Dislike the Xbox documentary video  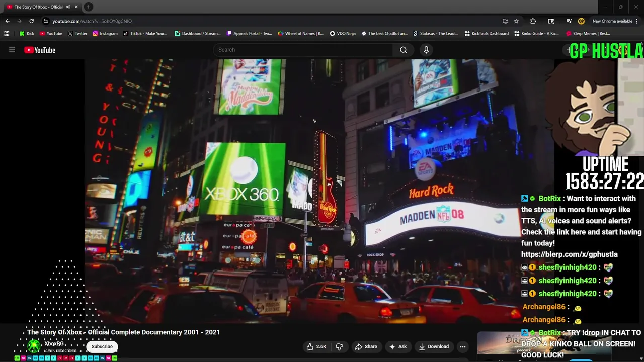coord(339,346)
